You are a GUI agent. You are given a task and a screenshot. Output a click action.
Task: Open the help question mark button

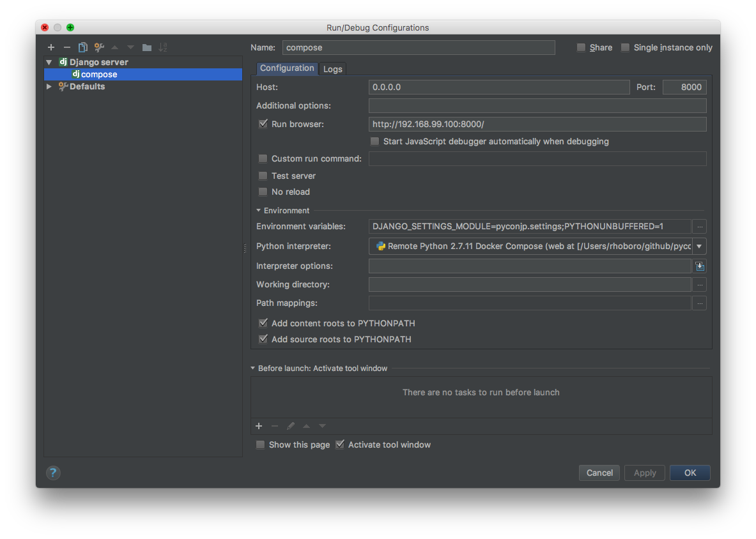(53, 473)
